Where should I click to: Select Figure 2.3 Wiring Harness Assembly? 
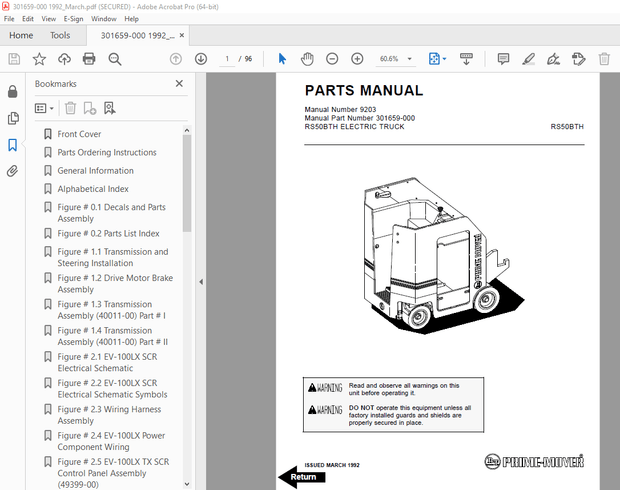click(109, 415)
